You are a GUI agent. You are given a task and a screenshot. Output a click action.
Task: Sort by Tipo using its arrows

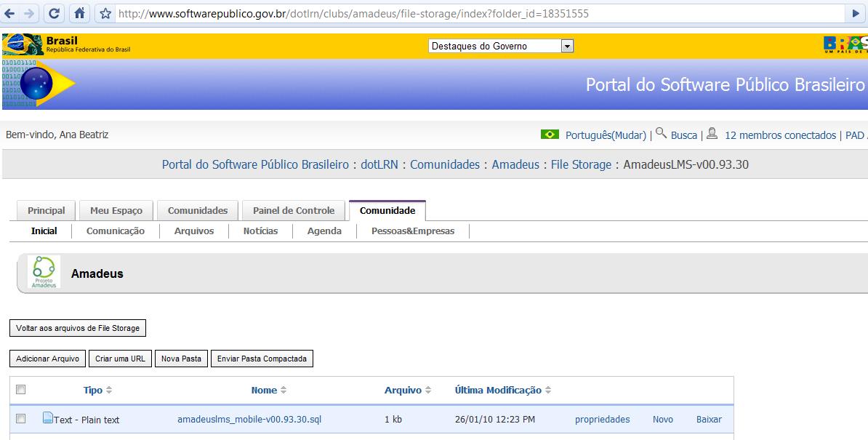109,391
